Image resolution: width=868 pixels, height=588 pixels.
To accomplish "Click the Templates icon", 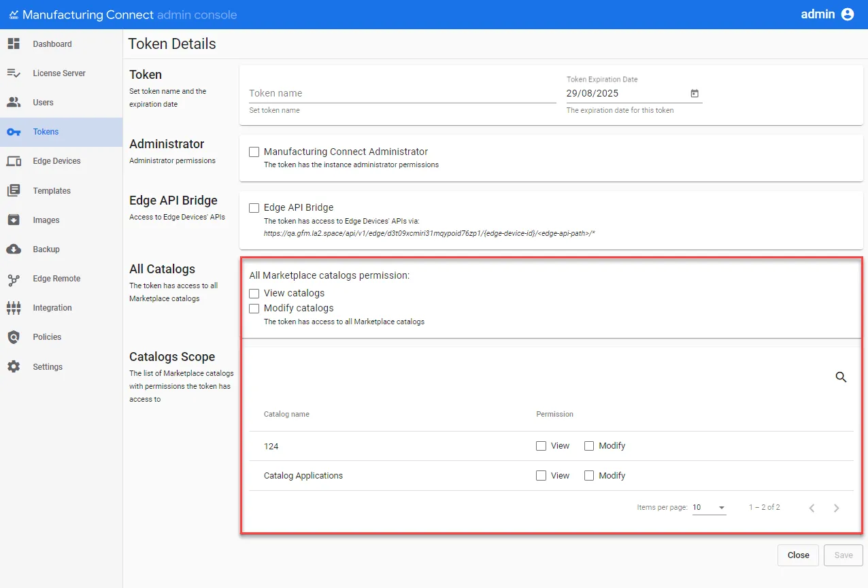I will 14,191.
